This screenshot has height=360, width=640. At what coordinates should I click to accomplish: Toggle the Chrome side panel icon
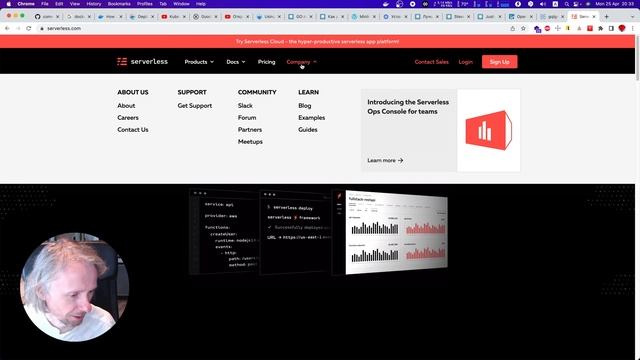(x=611, y=29)
